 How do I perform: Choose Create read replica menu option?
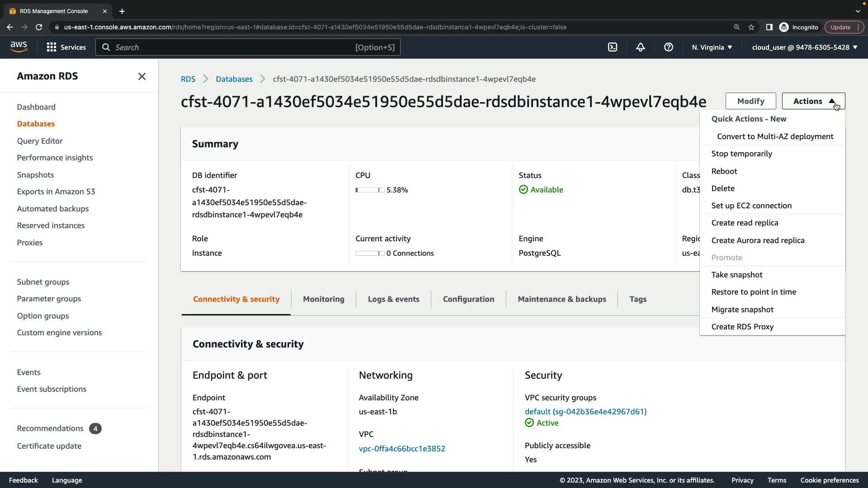(x=745, y=223)
